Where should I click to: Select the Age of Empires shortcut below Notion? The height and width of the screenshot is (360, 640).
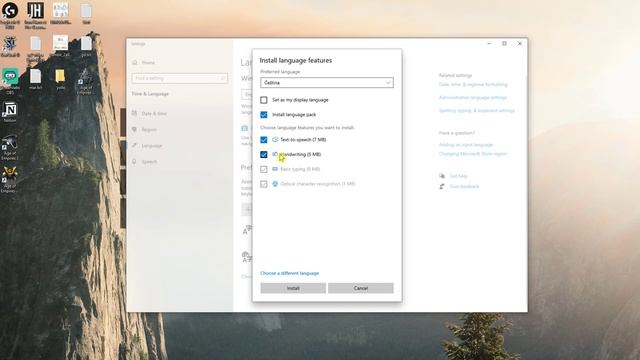(x=9, y=147)
